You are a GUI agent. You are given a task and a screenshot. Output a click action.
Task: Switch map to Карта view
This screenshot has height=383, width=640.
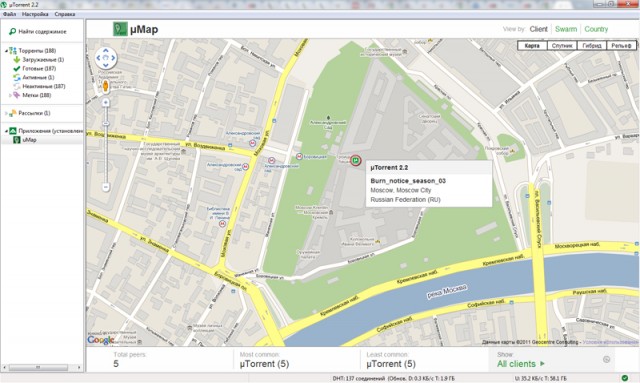point(532,46)
